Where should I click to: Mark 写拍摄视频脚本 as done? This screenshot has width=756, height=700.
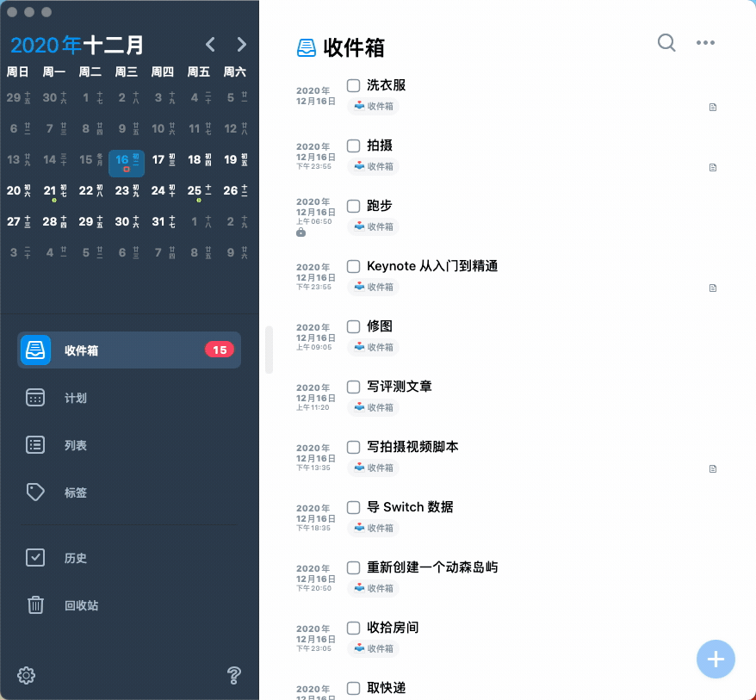353,448
